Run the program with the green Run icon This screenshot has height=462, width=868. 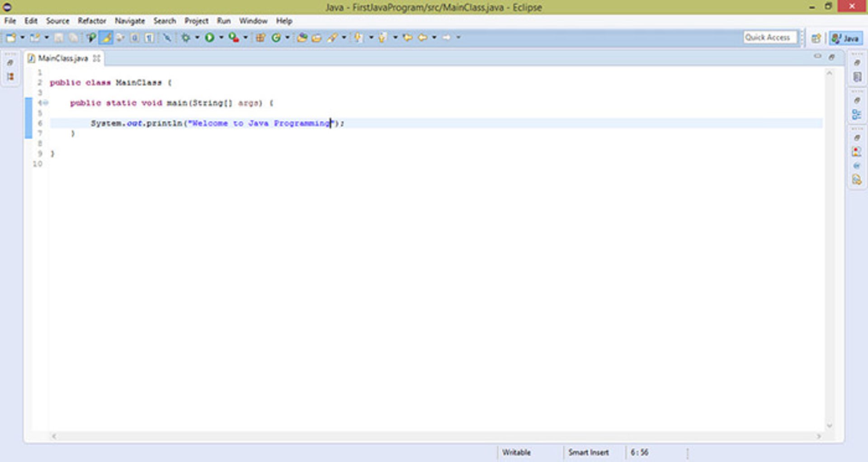click(209, 37)
